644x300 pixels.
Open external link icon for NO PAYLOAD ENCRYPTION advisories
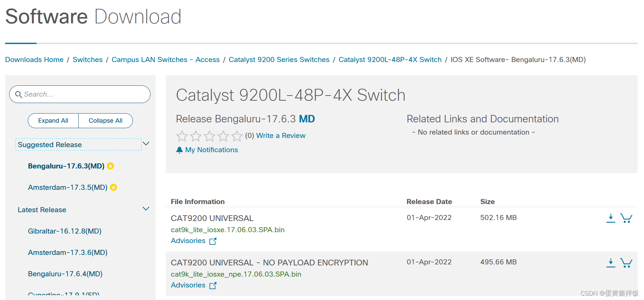click(213, 285)
